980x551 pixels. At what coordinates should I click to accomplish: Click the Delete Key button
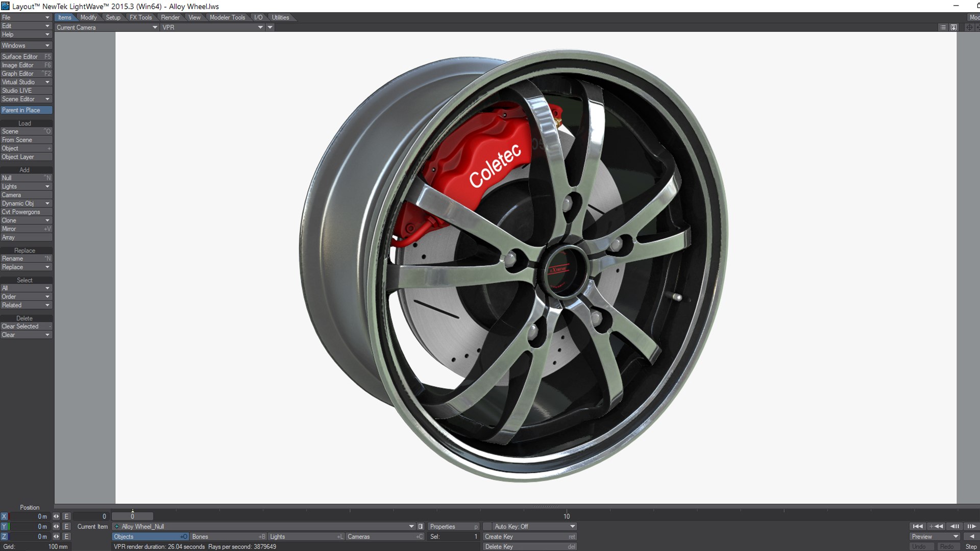[530, 547]
